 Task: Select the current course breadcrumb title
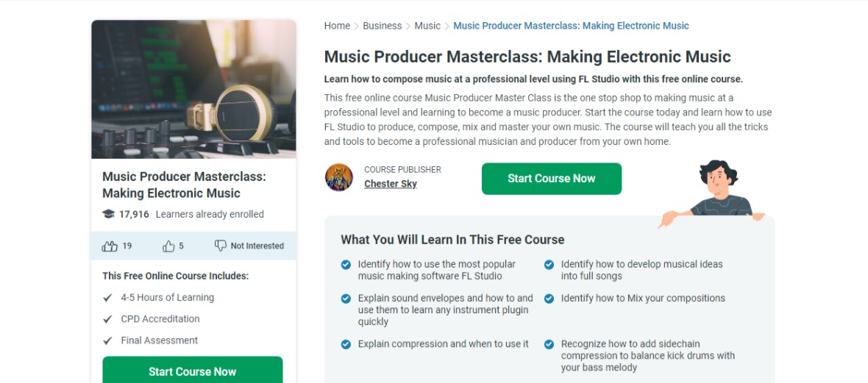coord(572,26)
